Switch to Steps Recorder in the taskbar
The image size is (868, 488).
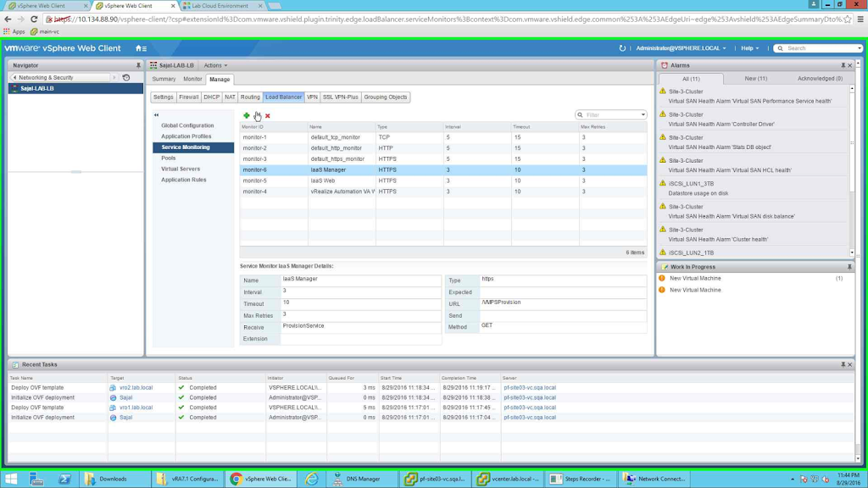pyautogui.click(x=581, y=480)
